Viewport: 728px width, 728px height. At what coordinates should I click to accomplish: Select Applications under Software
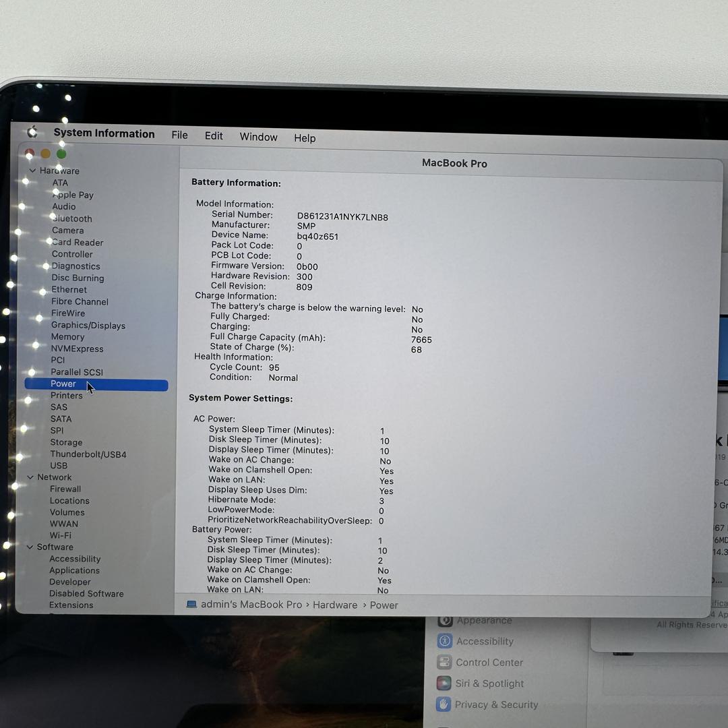pos(74,571)
